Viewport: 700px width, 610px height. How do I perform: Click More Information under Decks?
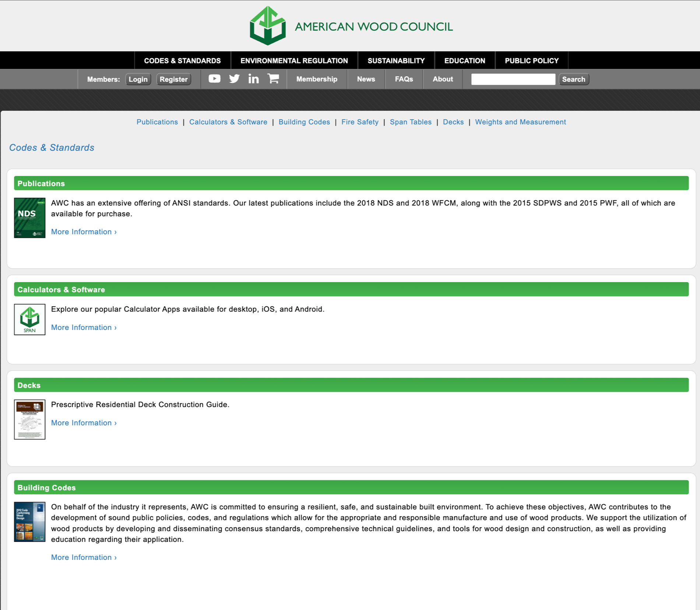84,423
